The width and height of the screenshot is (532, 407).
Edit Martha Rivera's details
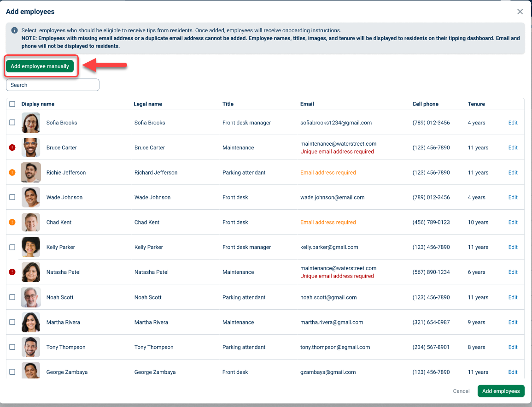point(513,322)
